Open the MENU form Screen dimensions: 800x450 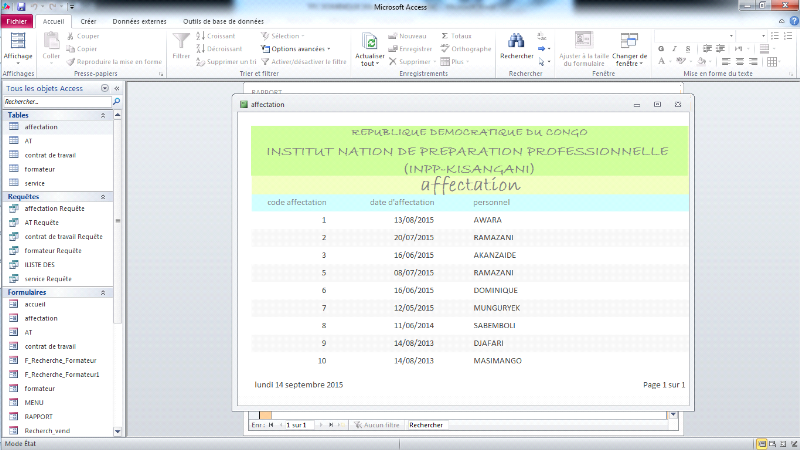pyautogui.click(x=35, y=401)
